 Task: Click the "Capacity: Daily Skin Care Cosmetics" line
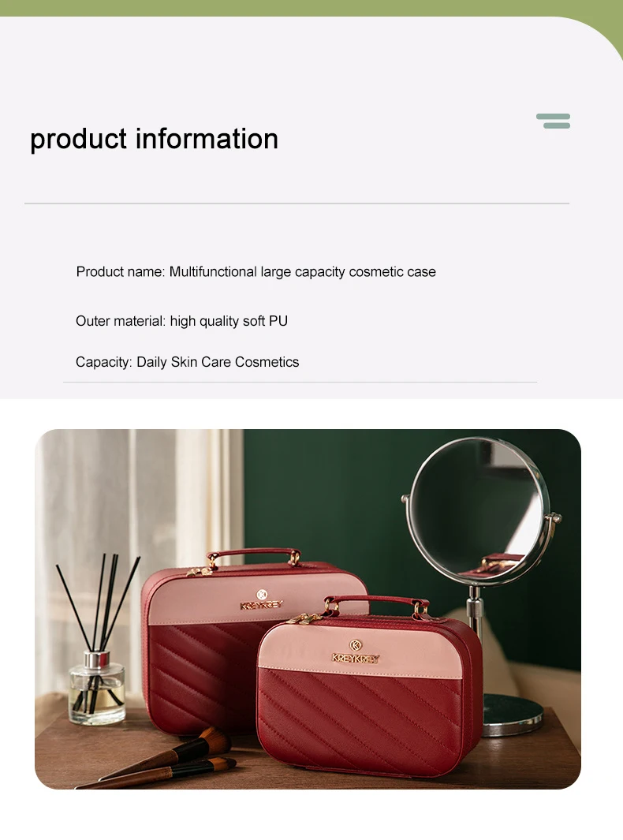188,362
